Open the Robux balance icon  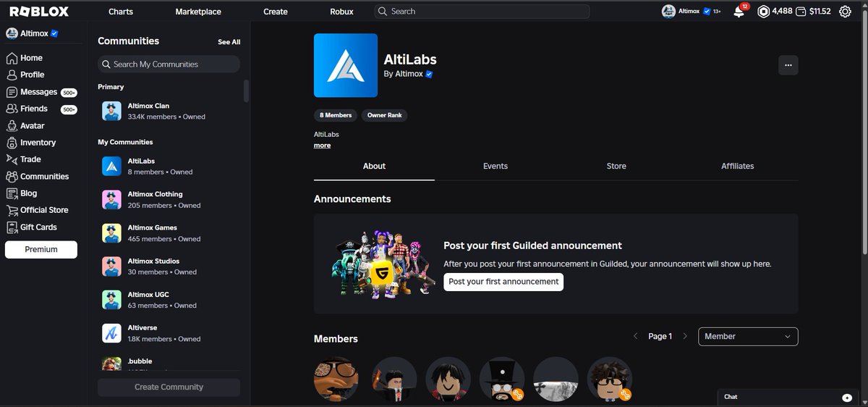[x=763, y=12]
